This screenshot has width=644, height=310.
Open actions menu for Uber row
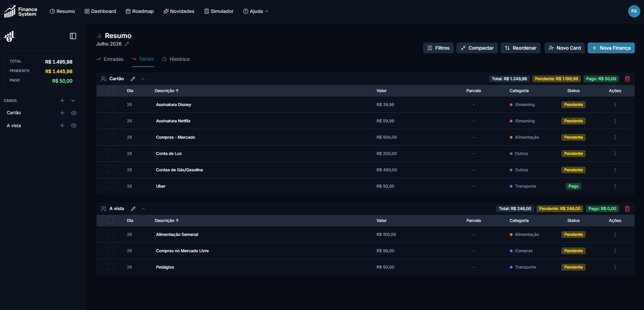click(615, 186)
